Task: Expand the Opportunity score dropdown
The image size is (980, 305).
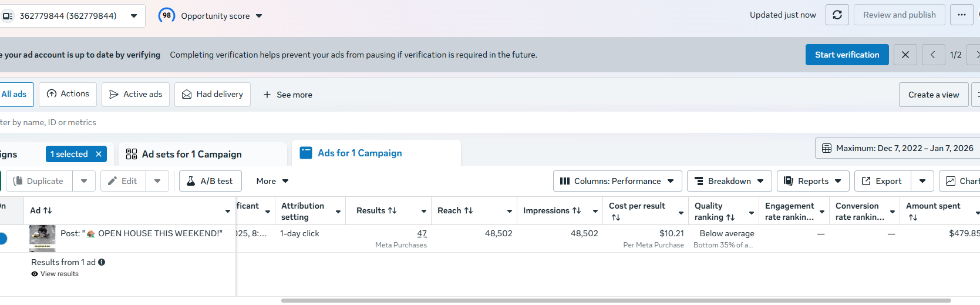Action: click(x=259, y=16)
